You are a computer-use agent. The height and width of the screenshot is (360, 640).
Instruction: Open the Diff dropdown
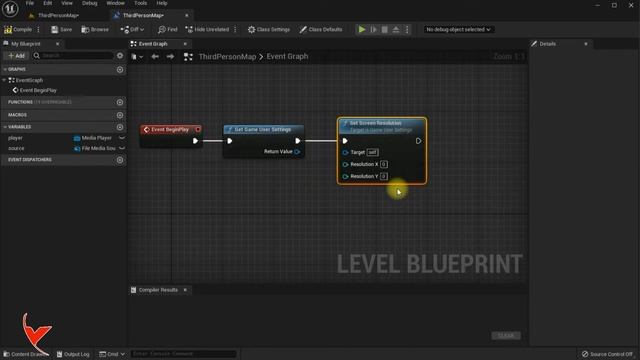coord(132,29)
